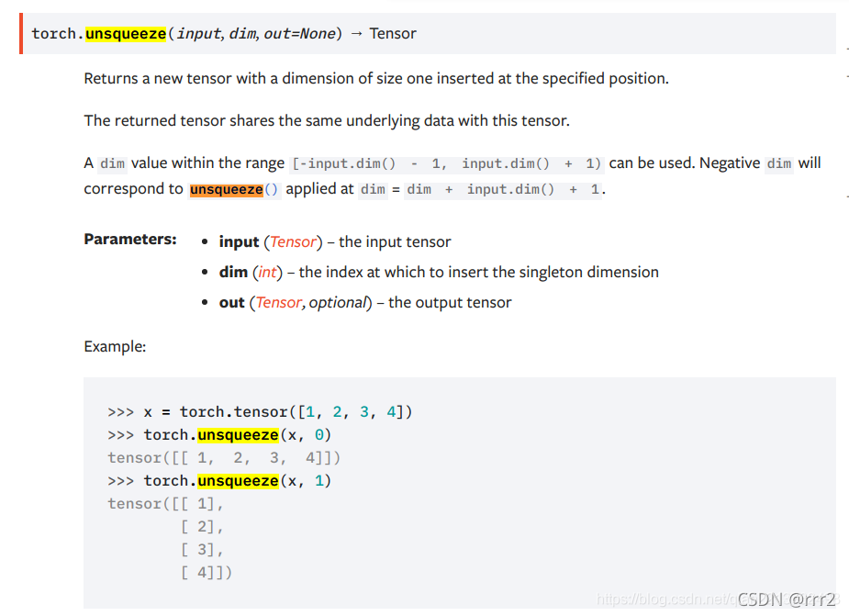Select the highlighted unsqueeze in torch.unsqueeze(x, 1)
Screen dimensions: 849x616
[x=238, y=480]
